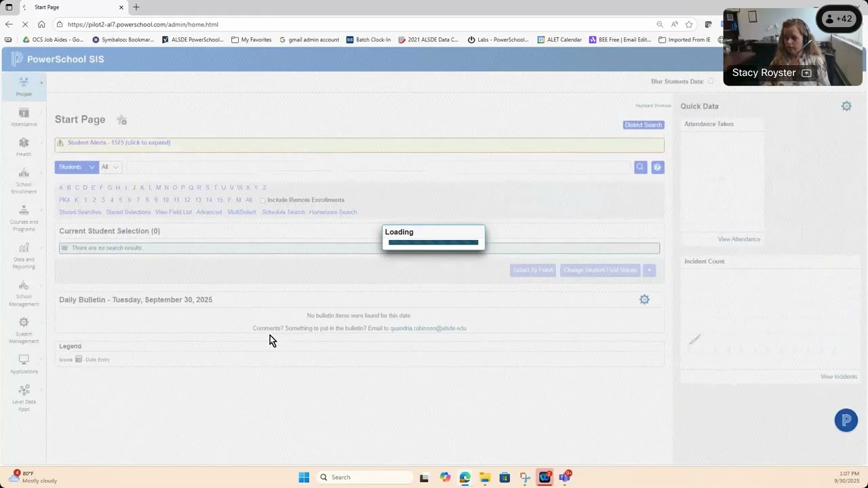Open Level Data Apps in sidebar
This screenshot has height=488, width=868.
(24, 398)
